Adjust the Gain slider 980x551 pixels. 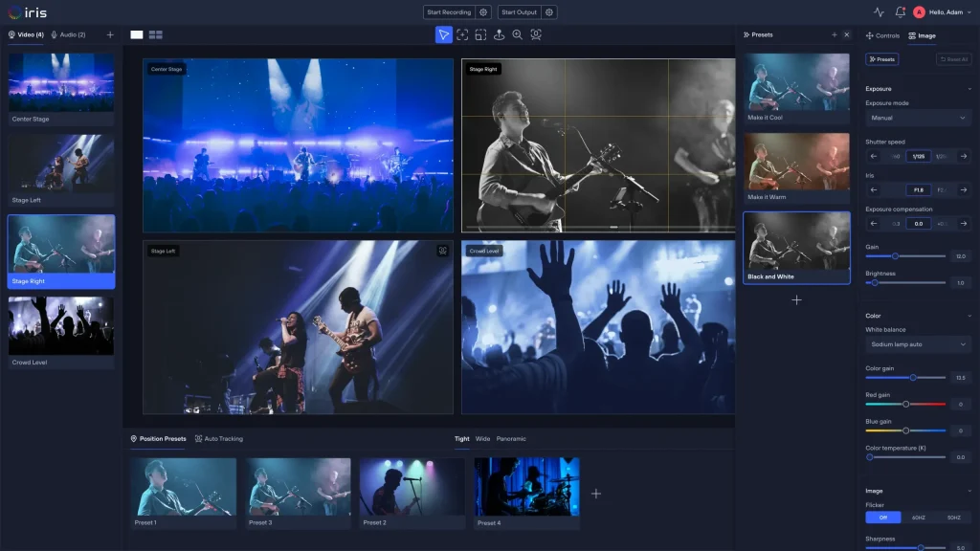pos(895,256)
